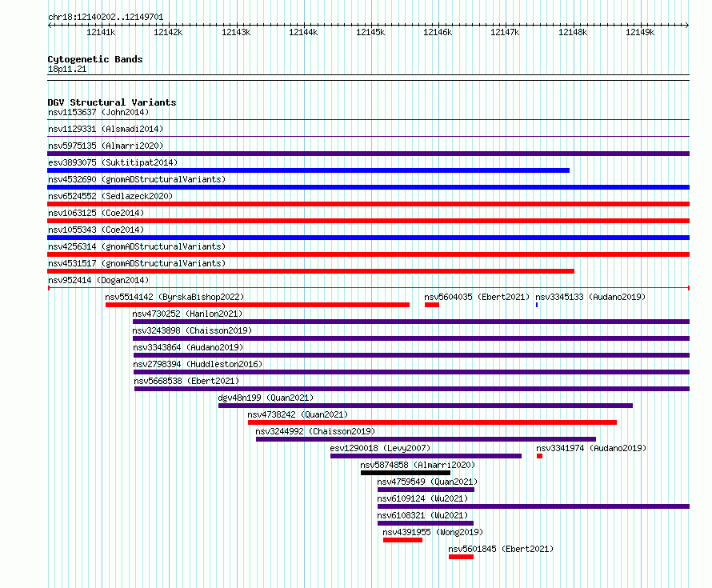The width and height of the screenshot is (712, 588).
Task: Click the nsv6108321 (Wu2021) label
Action: pyautogui.click(x=422, y=515)
